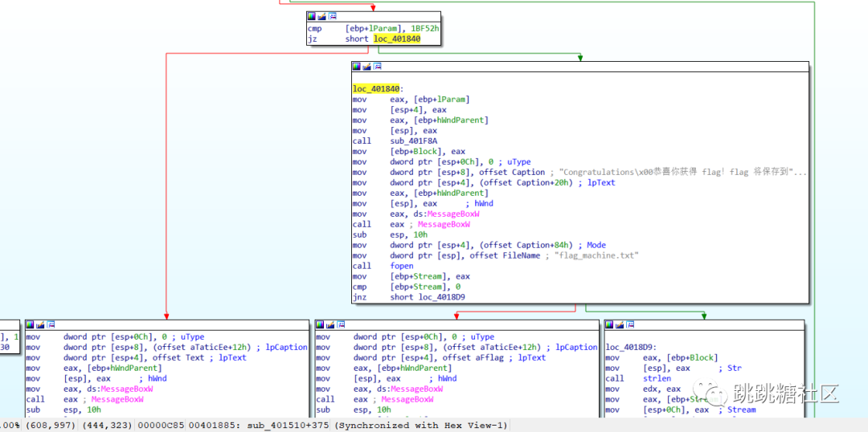Screen dimensions: 868x432
Task: Click the 'mov [ebp+Stream], eax' line
Action: point(411,276)
